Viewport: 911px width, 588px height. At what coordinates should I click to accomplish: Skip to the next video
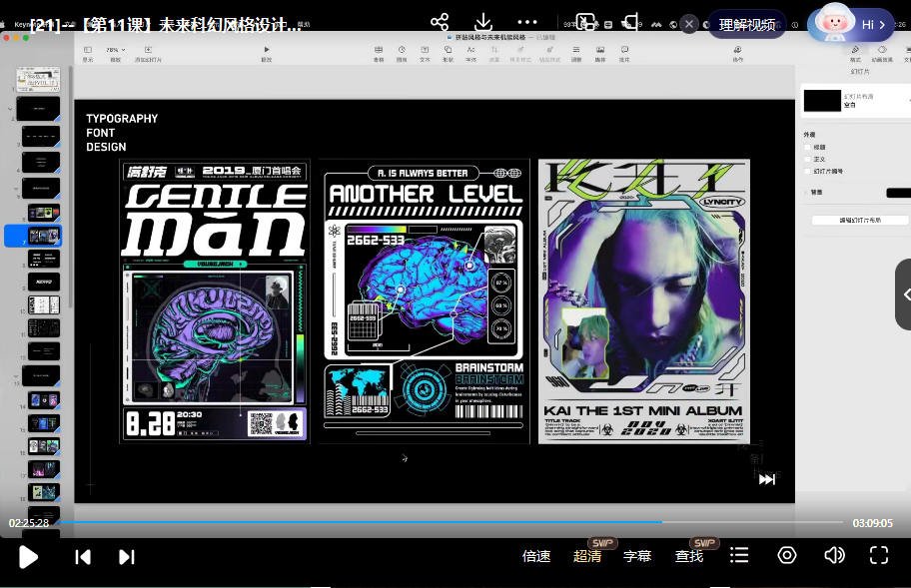127,557
